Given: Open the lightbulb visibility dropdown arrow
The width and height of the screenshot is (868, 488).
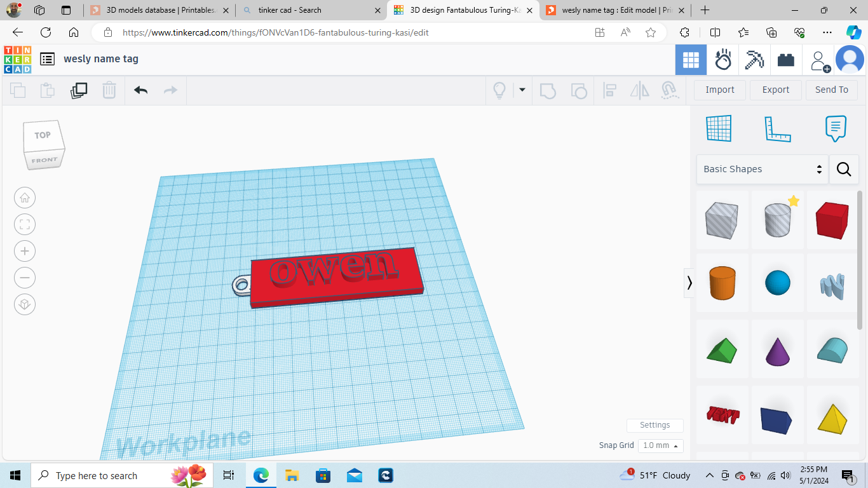Looking at the screenshot, I should pyautogui.click(x=522, y=90).
